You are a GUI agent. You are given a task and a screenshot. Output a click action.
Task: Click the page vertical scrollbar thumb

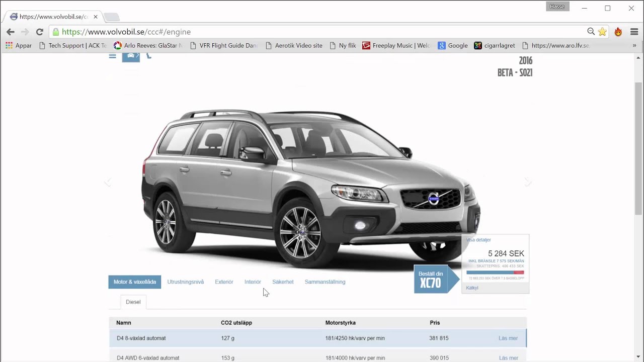pos(638,148)
